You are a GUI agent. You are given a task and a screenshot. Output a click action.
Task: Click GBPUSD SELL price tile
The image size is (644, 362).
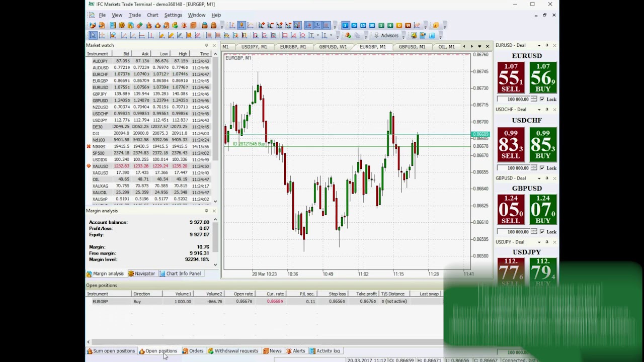pyautogui.click(x=510, y=210)
